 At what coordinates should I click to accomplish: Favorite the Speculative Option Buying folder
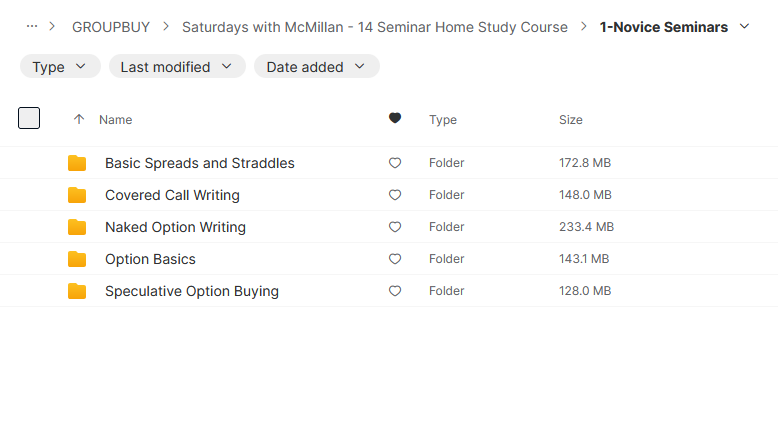(x=395, y=291)
